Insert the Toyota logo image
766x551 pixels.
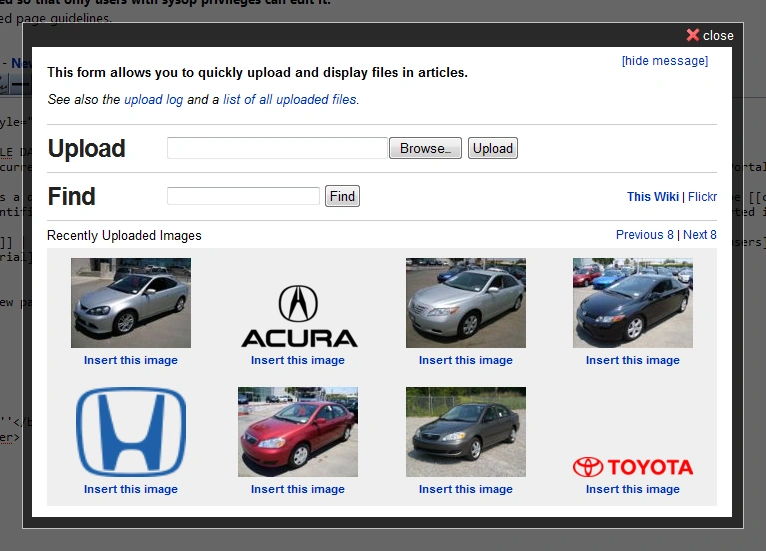633,489
